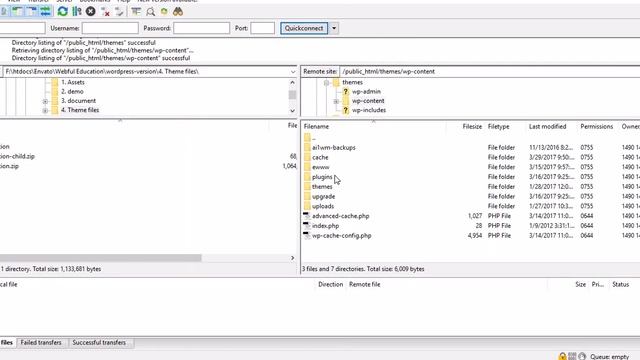Viewport: 640px width, 360px height.
Task: Click the disconnect from server icon
Action: pos(105,11)
